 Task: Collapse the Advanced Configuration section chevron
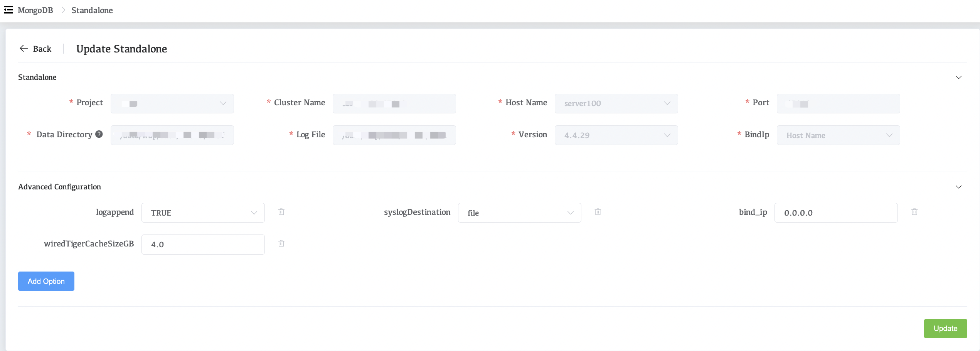tap(958, 187)
